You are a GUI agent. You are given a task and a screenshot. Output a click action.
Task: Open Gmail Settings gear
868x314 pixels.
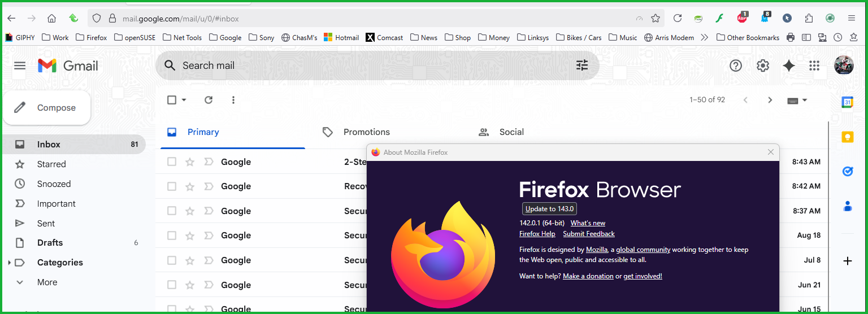point(763,66)
